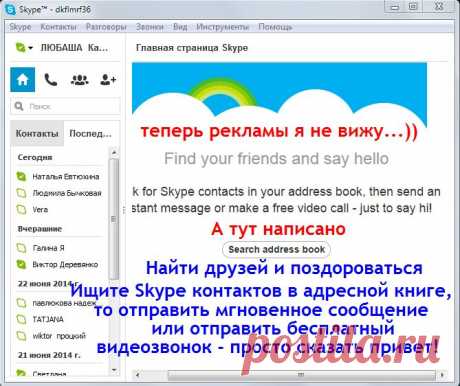
Task: Click the create group icon
Action: click(x=79, y=80)
